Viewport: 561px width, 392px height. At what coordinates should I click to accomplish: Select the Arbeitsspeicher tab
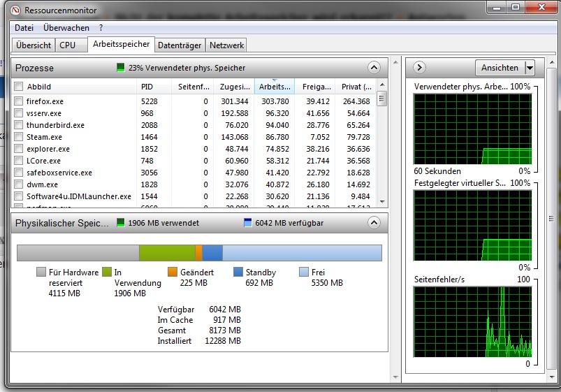[x=122, y=44]
